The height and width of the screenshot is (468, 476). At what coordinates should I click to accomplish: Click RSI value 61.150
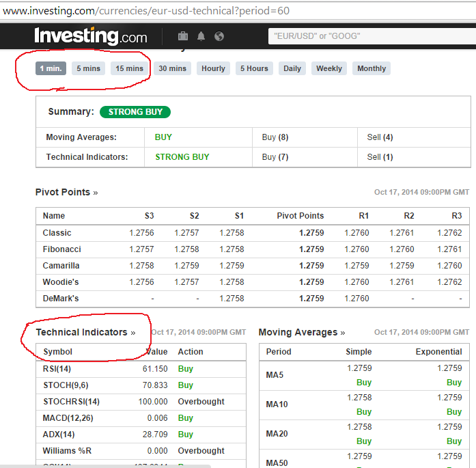pyautogui.click(x=155, y=369)
